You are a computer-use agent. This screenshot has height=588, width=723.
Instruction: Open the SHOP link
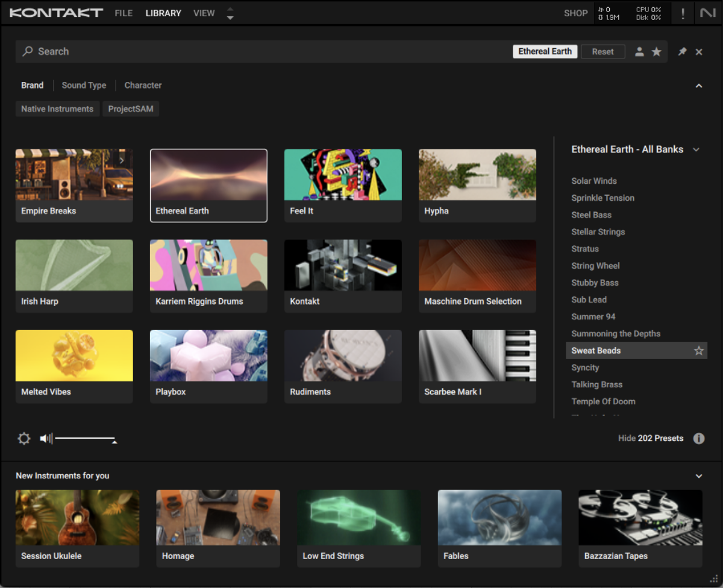pyautogui.click(x=576, y=13)
